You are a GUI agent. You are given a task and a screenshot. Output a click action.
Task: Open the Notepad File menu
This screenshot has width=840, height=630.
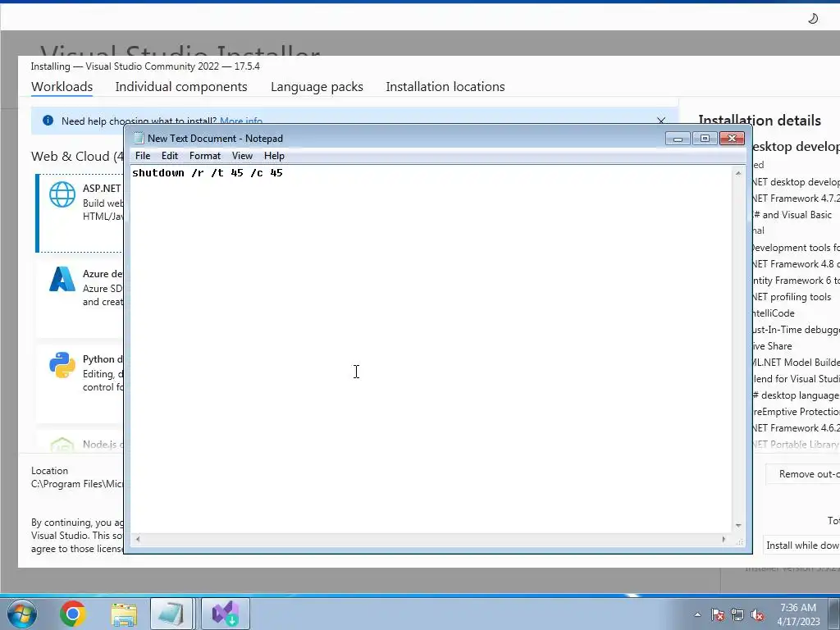pyautogui.click(x=143, y=156)
